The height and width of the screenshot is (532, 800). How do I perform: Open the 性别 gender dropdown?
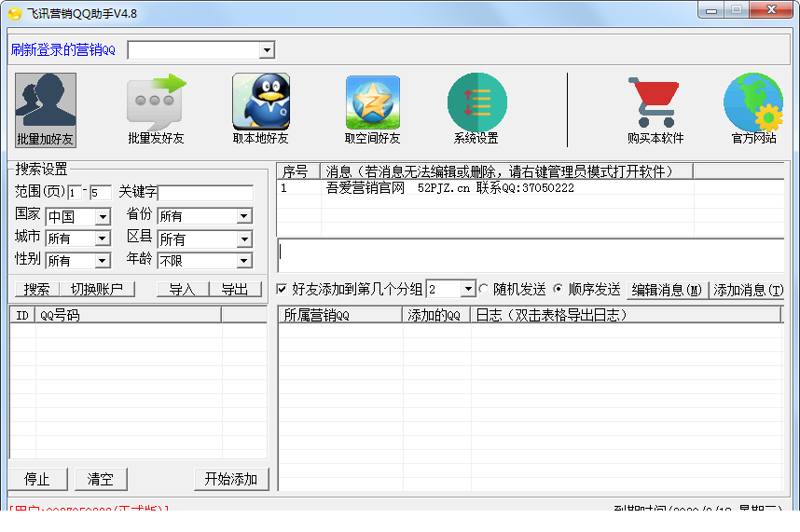[x=103, y=261]
